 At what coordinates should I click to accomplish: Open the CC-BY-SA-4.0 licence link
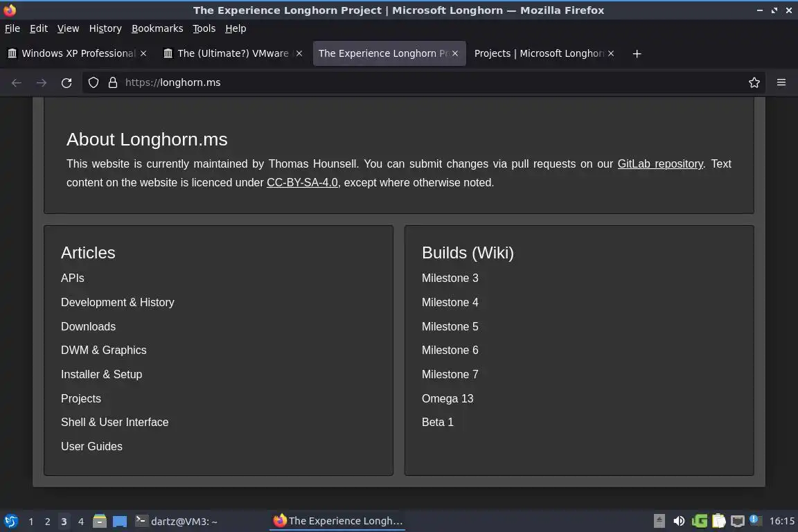tap(302, 183)
